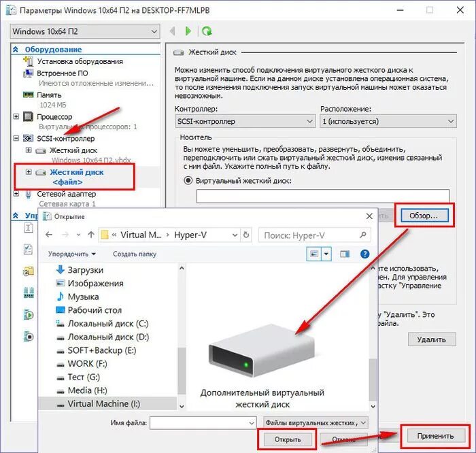
Task: Click the Имя файла input field
Action: [x=202, y=422]
